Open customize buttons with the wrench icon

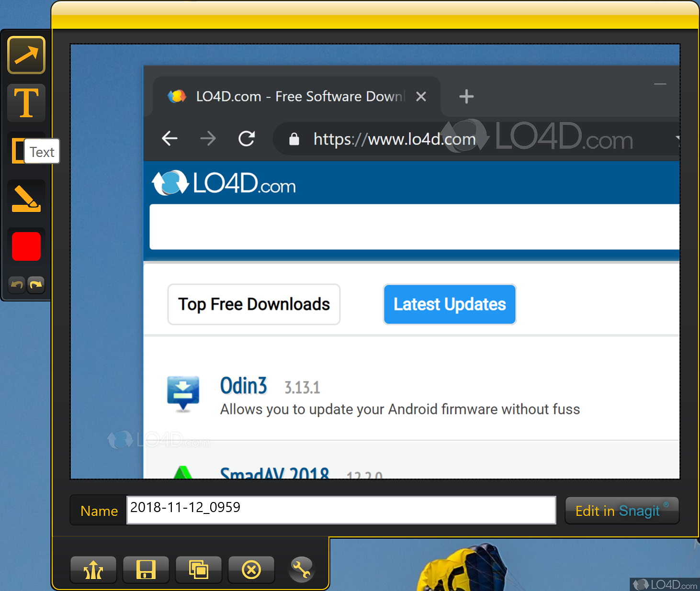click(x=302, y=569)
